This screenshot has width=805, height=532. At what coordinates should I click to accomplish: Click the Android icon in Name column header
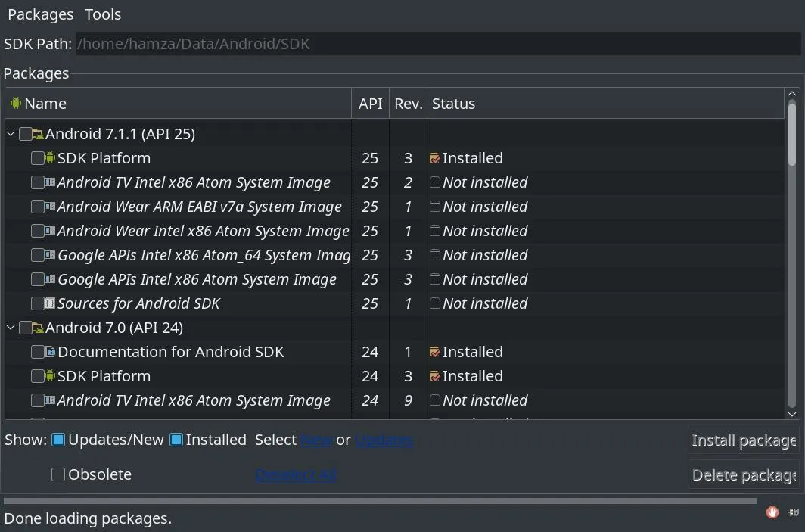pyautogui.click(x=16, y=104)
